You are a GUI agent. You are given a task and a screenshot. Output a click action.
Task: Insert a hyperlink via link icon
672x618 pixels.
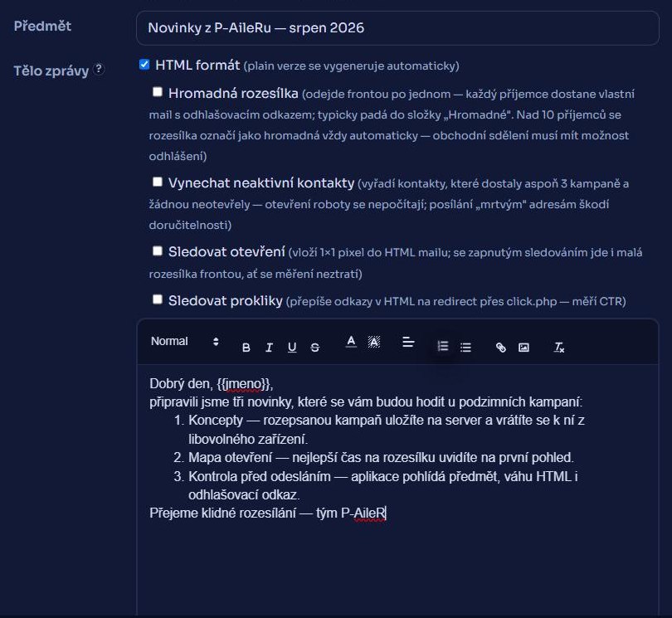(x=500, y=347)
